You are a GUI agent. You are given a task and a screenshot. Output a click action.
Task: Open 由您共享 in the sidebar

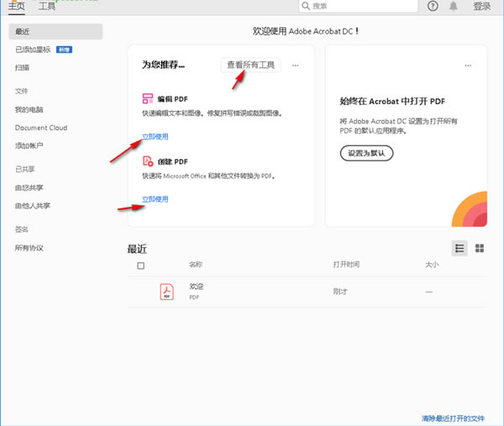click(29, 187)
